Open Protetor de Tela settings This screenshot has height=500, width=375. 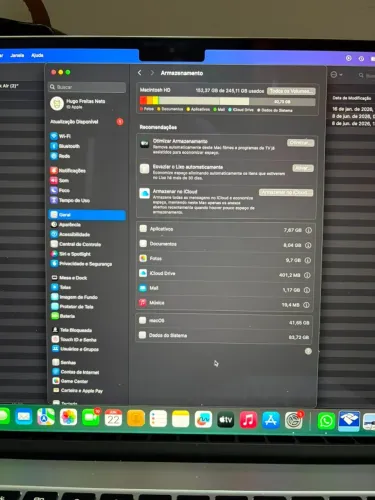[x=72, y=306]
